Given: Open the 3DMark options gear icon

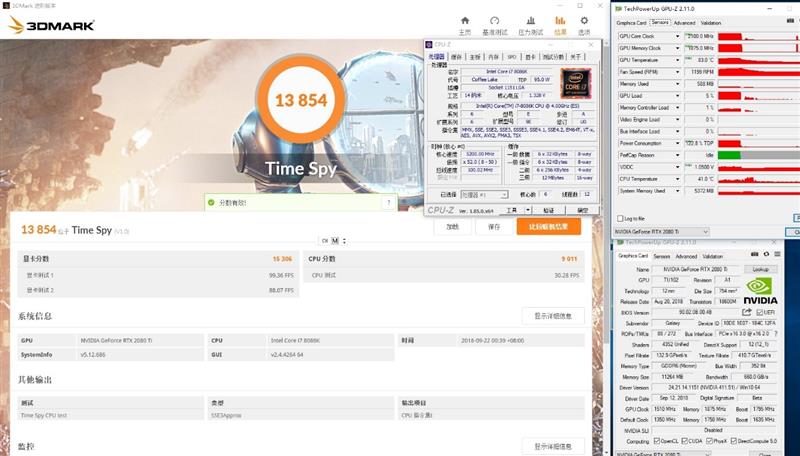Looking at the screenshot, I should click(584, 21).
